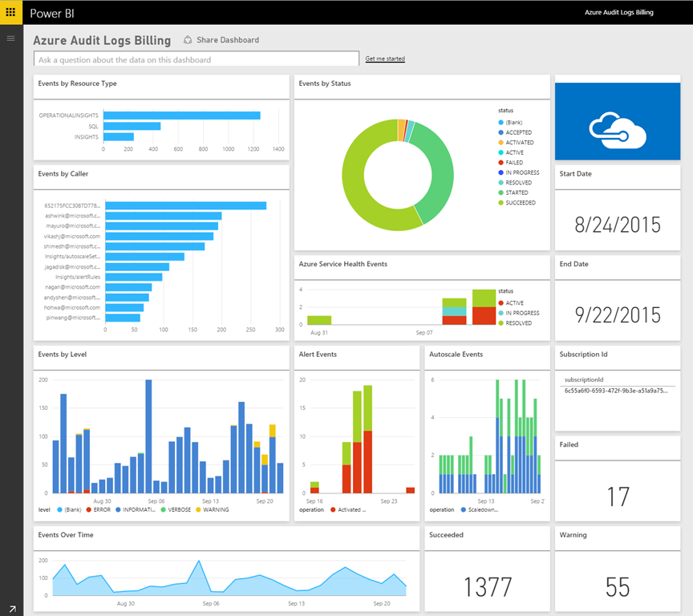Viewport: 693px width, 616px height.
Task: Click the Activated swatch in Alert Events legend
Action: click(x=333, y=509)
